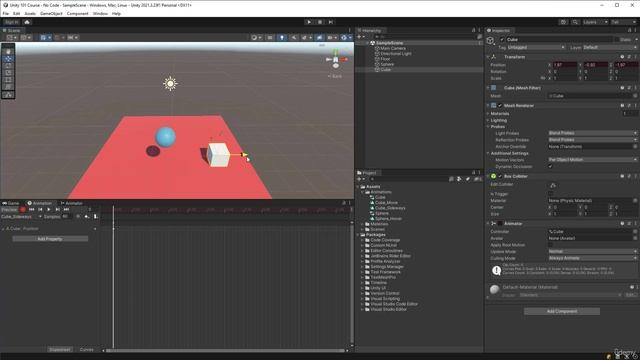The height and width of the screenshot is (360, 640).
Task: Go to previous keyframe in Animation window
Action: point(40,209)
